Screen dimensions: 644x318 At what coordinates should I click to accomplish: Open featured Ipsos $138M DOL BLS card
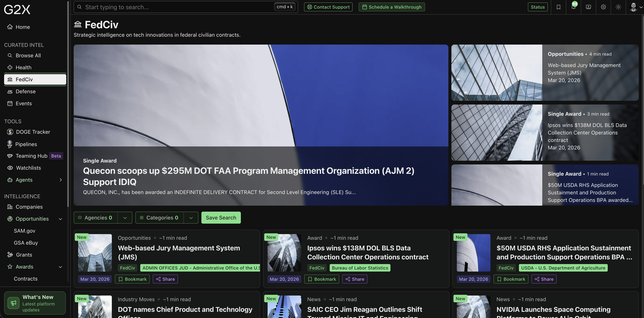click(545, 132)
